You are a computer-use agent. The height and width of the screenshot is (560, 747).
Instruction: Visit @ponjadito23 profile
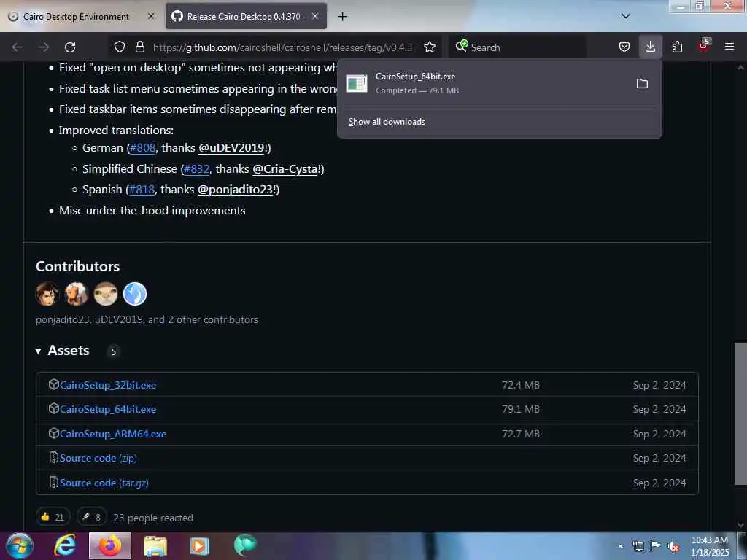click(x=235, y=190)
